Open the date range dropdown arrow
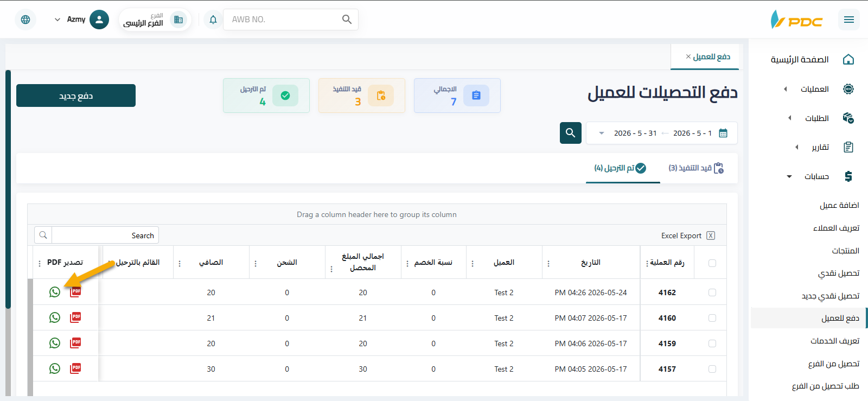Screen dimensions: 868x401 [x=601, y=133]
